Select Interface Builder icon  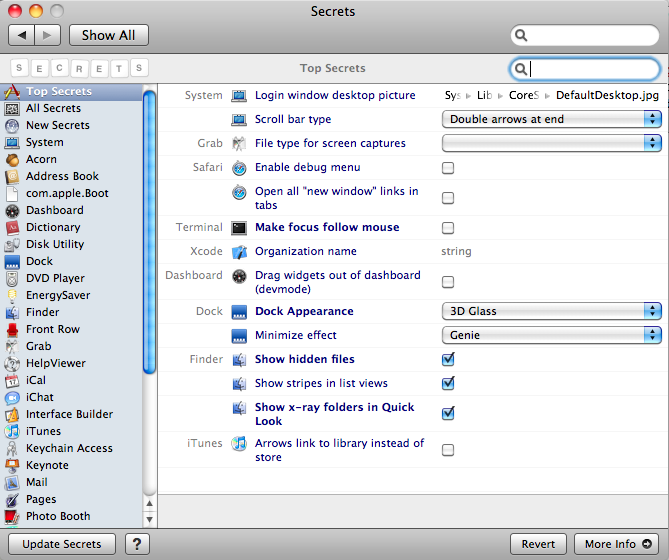12,415
